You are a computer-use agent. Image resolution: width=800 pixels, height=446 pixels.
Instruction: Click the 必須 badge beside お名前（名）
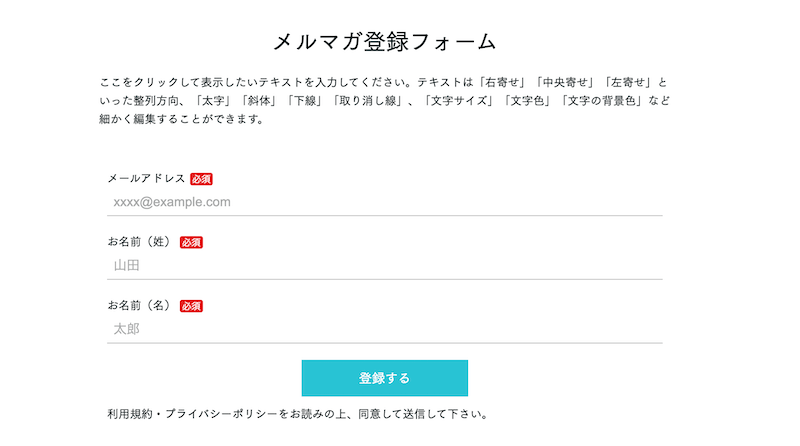pyautogui.click(x=191, y=306)
